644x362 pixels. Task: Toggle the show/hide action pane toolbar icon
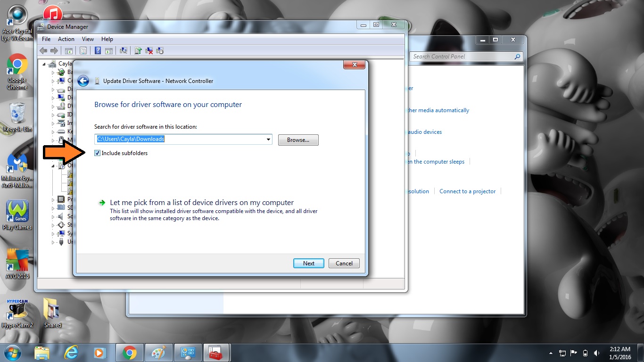(x=109, y=51)
